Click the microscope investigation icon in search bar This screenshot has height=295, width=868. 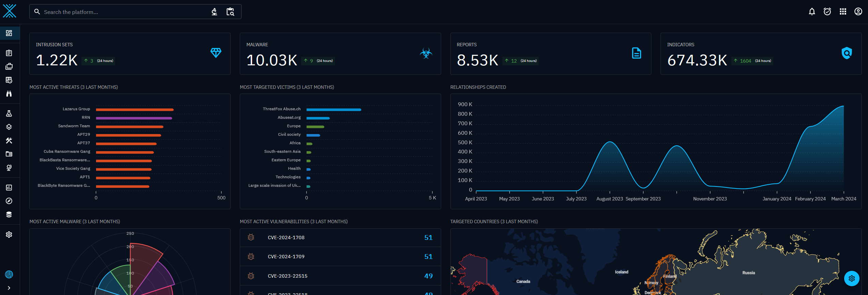coord(214,12)
